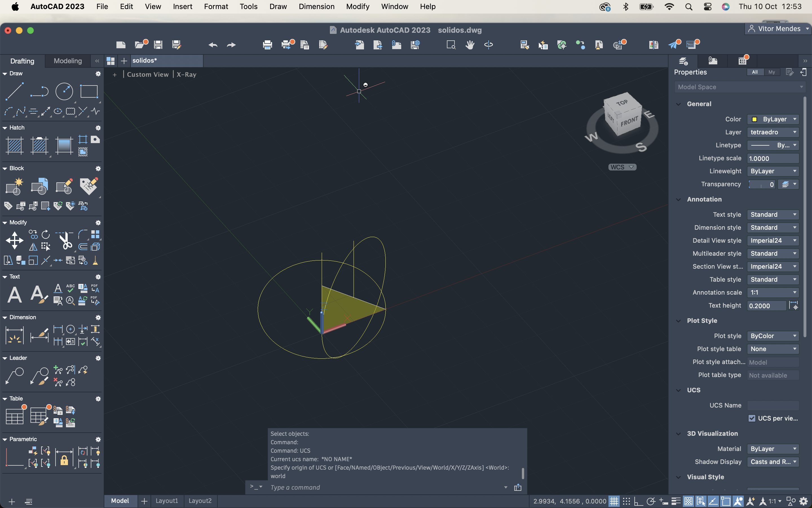Viewport: 812px width, 508px height.
Task: Click the Redo arrow in toolbar
Action: click(x=231, y=45)
